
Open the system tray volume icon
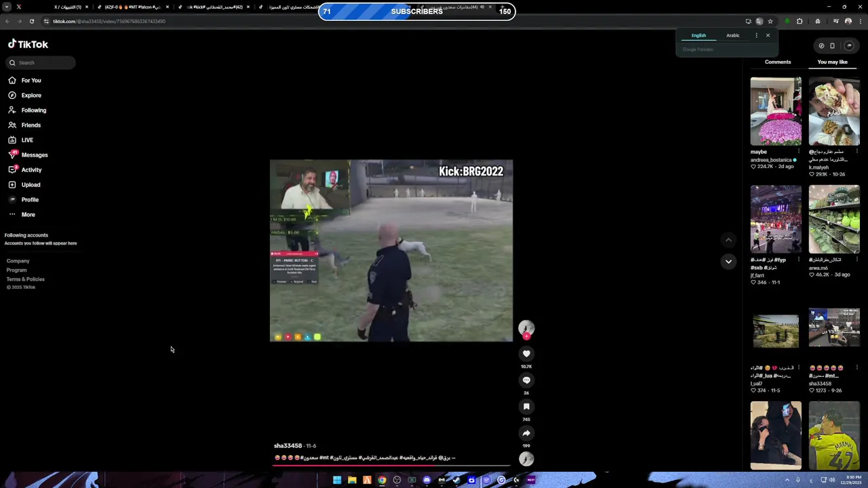tap(832, 480)
